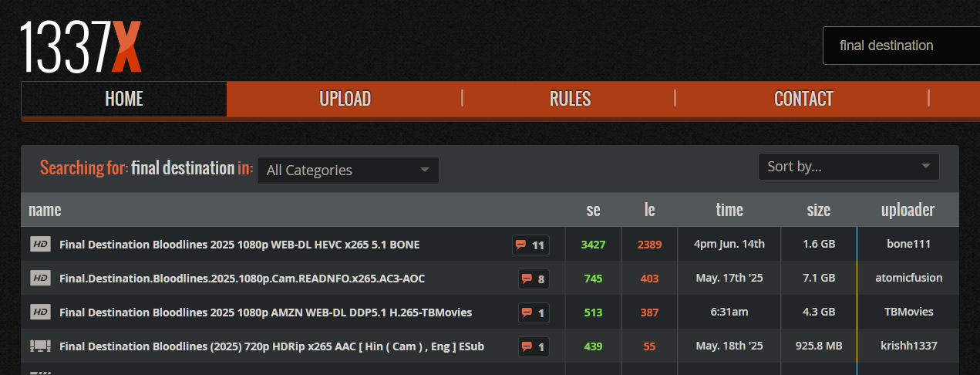This screenshot has width=980, height=375.
Task: Click leechers value 387
Action: point(649,312)
